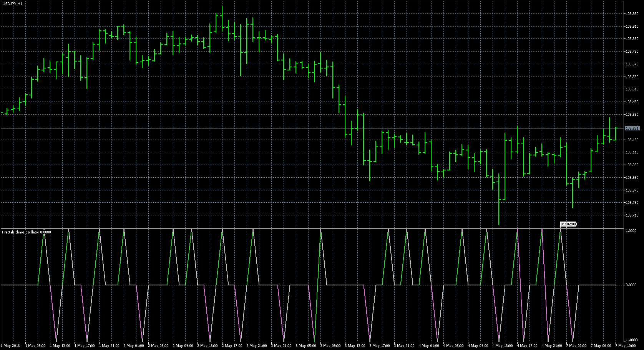Click the '1 May 2018' time axis label
The image size is (644, 350).
point(11,346)
